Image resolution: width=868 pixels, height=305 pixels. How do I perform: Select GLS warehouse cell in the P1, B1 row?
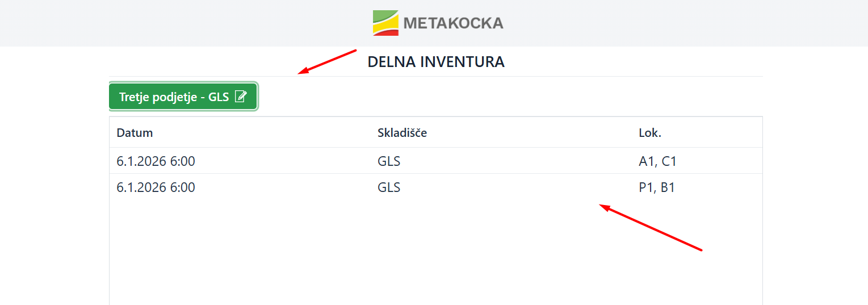pyautogui.click(x=389, y=187)
